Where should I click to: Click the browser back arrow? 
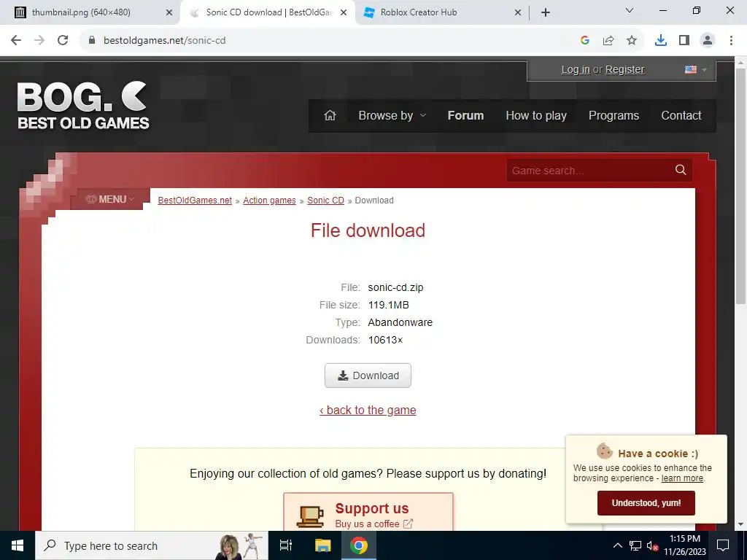(16, 41)
